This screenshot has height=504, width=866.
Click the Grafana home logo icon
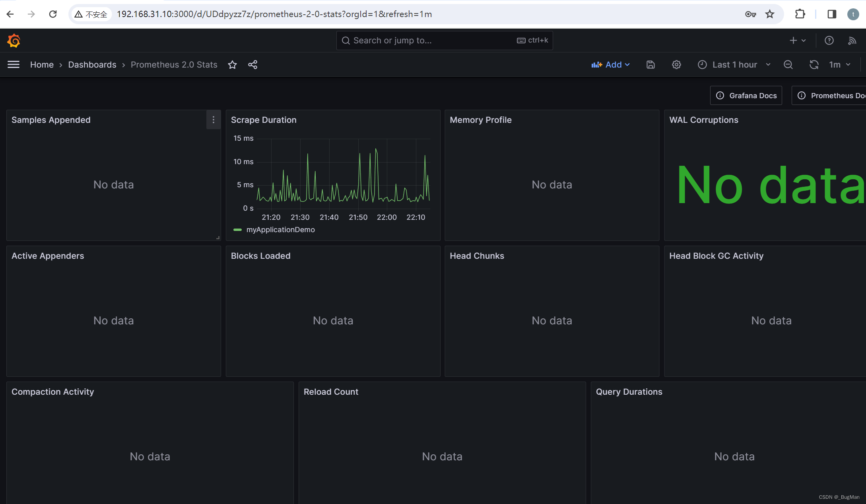(x=13, y=40)
